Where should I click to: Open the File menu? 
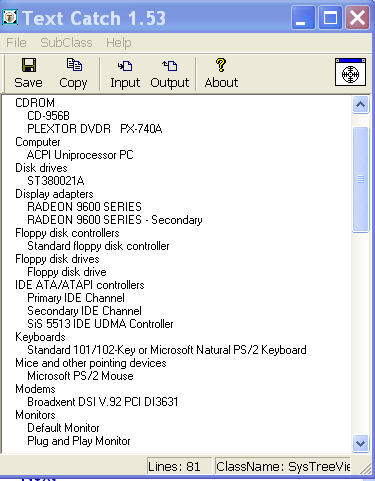click(x=16, y=43)
